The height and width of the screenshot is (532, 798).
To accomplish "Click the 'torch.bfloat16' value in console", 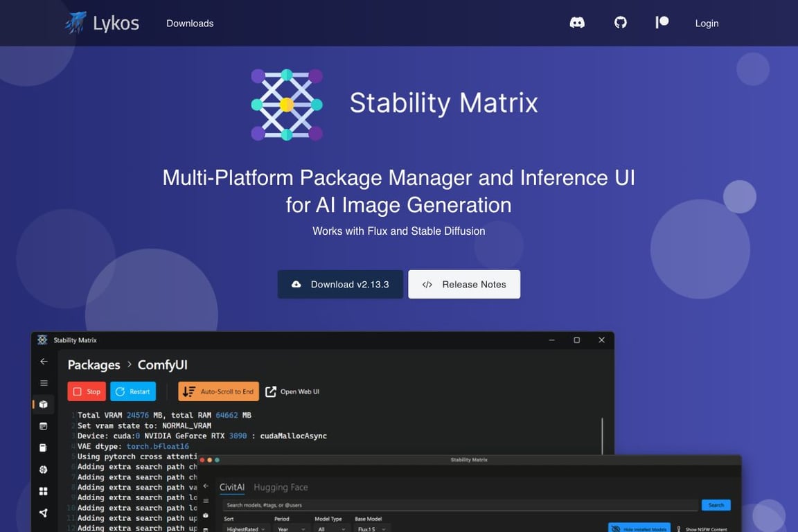I will (x=158, y=447).
